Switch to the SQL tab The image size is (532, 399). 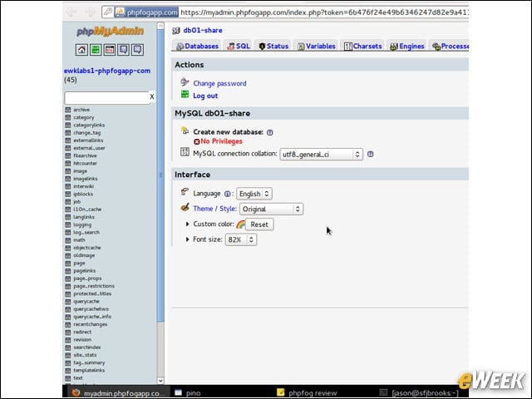pyautogui.click(x=239, y=47)
